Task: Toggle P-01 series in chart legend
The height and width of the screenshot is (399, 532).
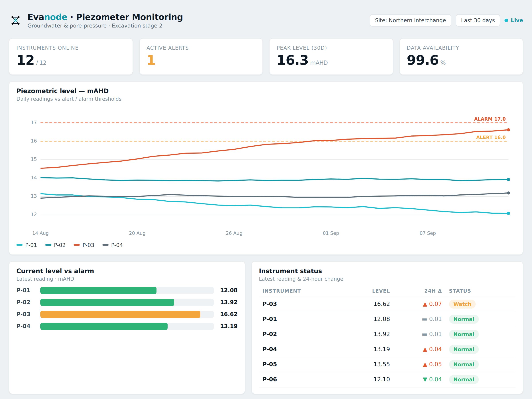Action: pyautogui.click(x=27, y=245)
